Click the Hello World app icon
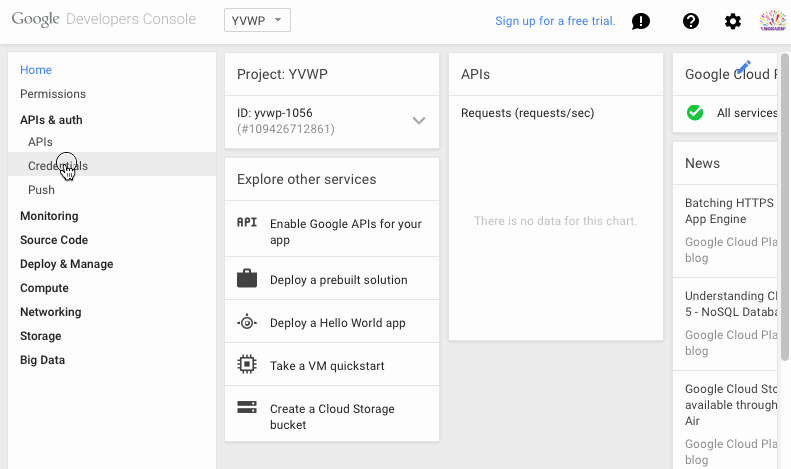This screenshot has width=791, height=469. click(247, 322)
